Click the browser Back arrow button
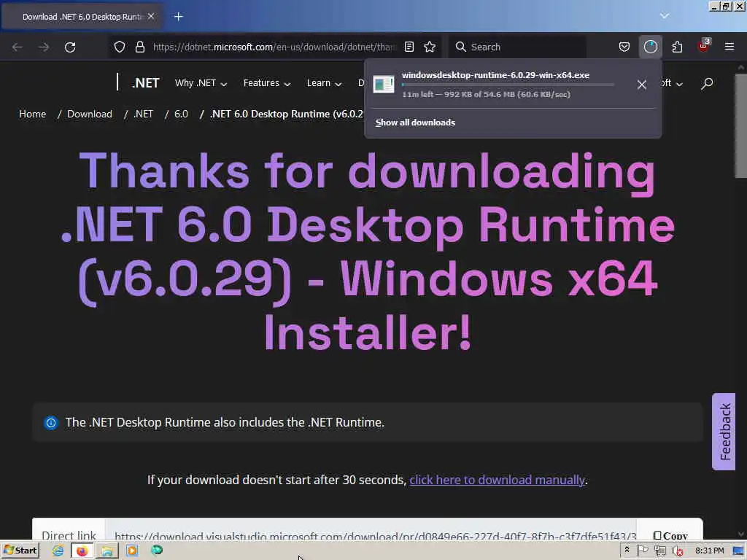Screen dimensions: 747x560 18,47
